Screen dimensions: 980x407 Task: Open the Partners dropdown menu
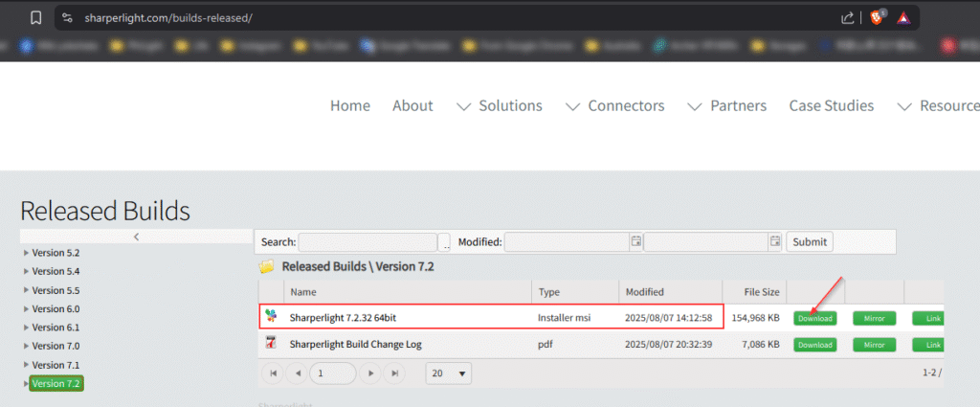727,105
